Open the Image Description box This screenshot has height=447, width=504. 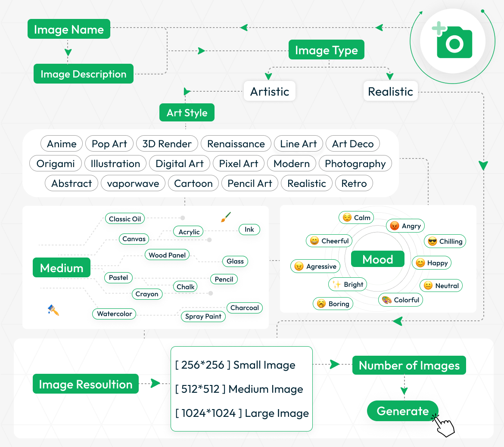(x=84, y=74)
